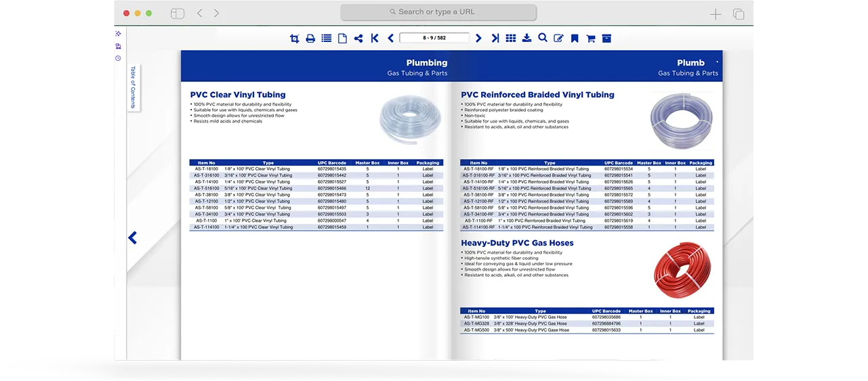Jump to the last page
The width and height of the screenshot is (868, 381).
[495, 39]
